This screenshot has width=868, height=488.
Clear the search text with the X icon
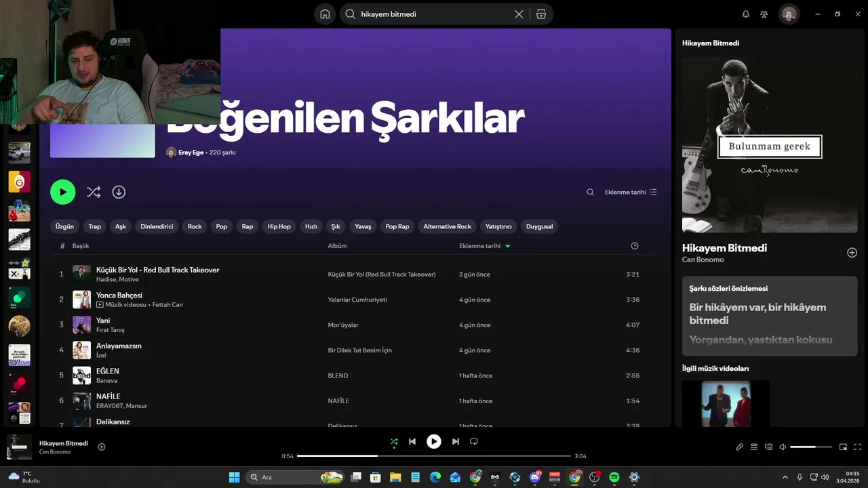pyautogui.click(x=519, y=14)
